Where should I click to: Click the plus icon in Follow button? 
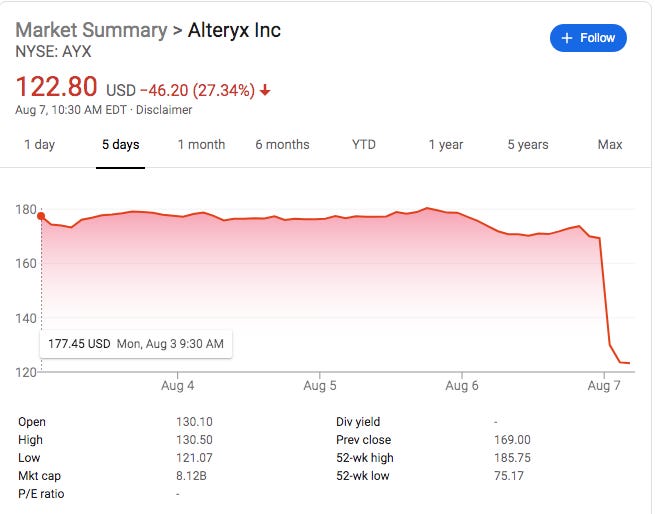pos(566,38)
